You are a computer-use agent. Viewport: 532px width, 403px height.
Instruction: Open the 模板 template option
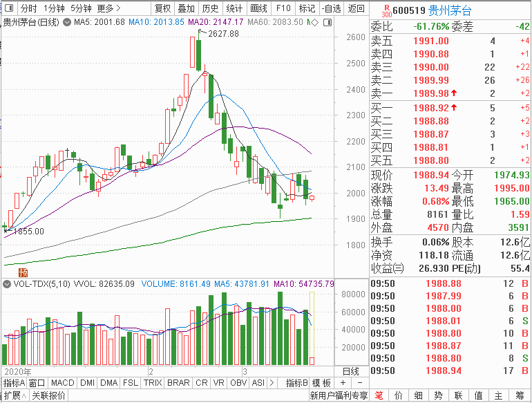point(321,383)
